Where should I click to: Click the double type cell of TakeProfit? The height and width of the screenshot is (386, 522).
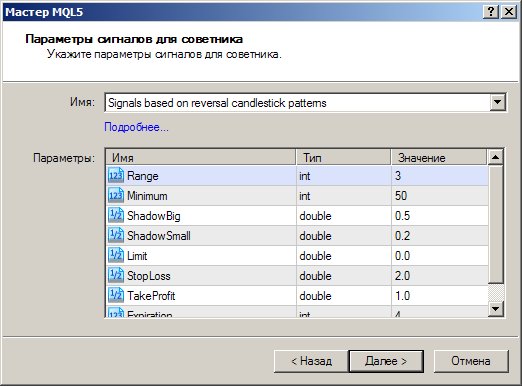pos(344,296)
